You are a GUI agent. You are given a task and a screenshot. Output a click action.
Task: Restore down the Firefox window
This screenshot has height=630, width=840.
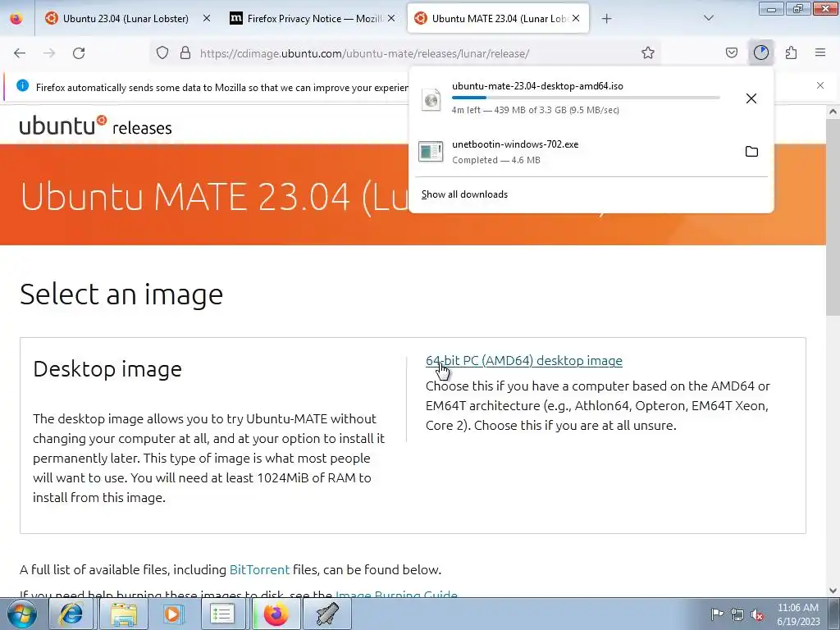point(798,8)
